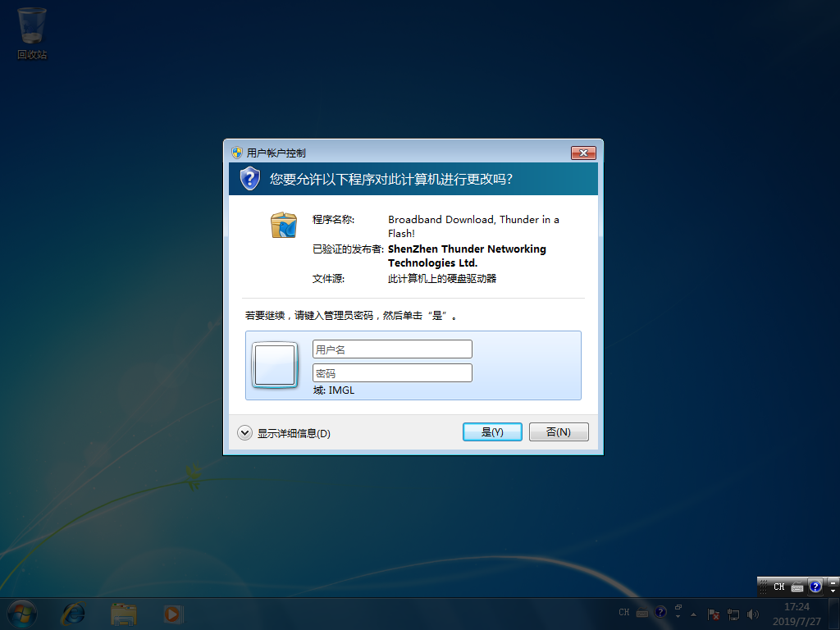Show hidden tray icons arrow

pos(694,614)
